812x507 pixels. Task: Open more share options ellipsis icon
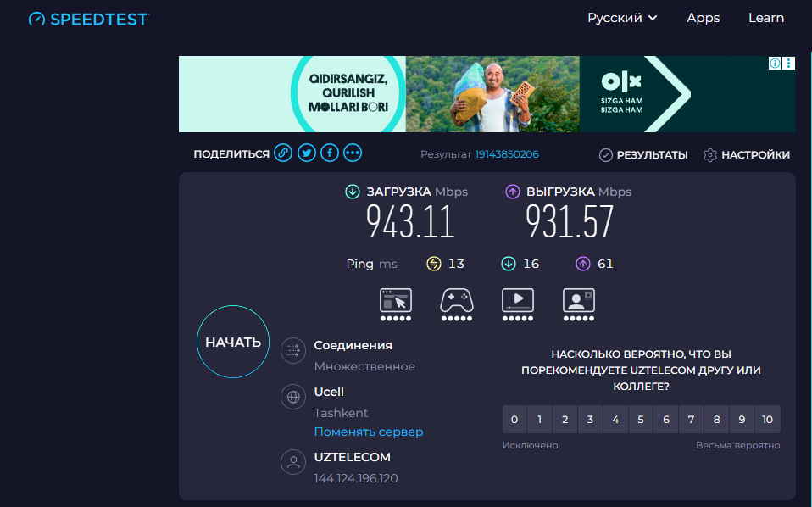coord(353,153)
